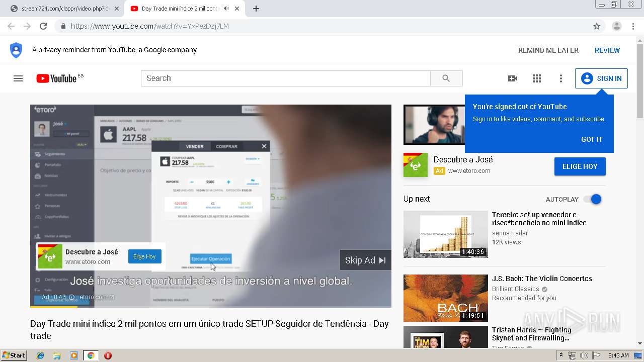
Task: Click the privacy shield icon
Action: click(x=16, y=50)
